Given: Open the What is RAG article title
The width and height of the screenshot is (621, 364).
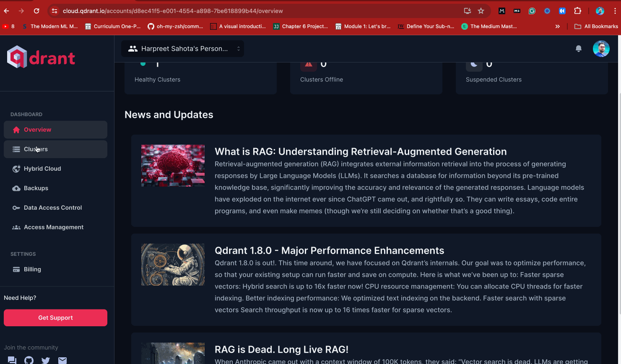Looking at the screenshot, I should click(361, 151).
